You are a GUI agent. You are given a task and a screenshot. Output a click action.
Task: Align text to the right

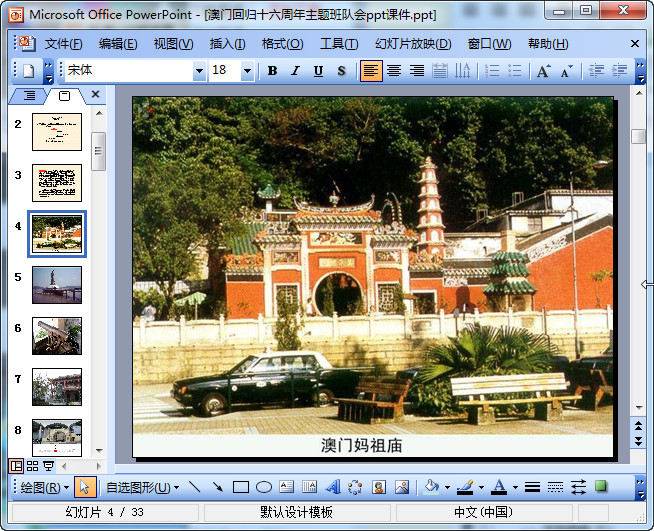click(417, 71)
